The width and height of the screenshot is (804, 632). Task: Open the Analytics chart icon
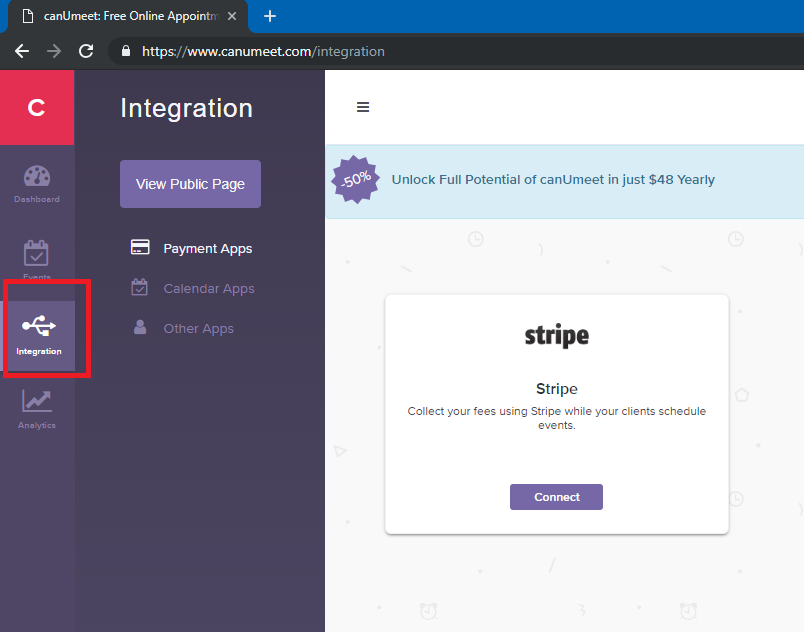click(36, 401)
